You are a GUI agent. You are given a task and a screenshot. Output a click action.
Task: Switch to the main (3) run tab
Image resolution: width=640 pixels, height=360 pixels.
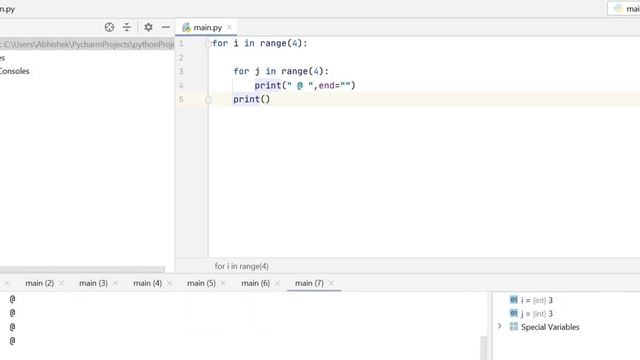[93, 283]
